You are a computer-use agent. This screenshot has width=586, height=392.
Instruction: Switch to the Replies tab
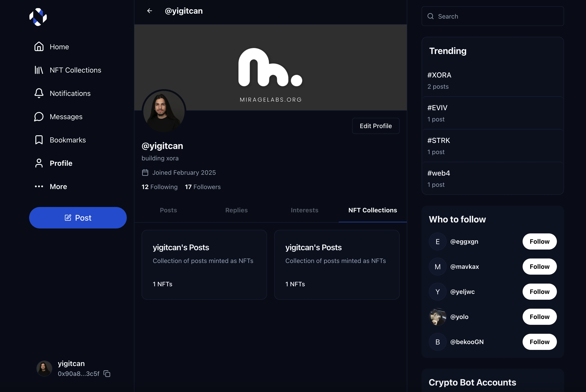237,210
